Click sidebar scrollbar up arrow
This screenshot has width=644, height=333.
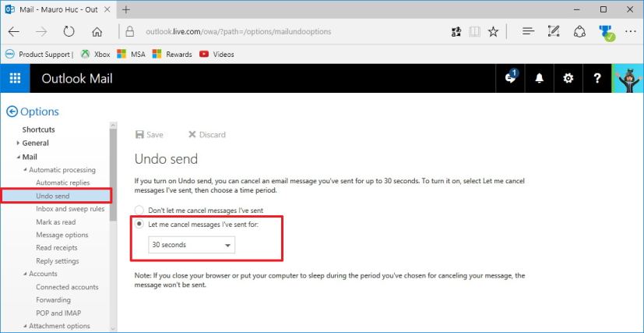click(x=114, y=125)
